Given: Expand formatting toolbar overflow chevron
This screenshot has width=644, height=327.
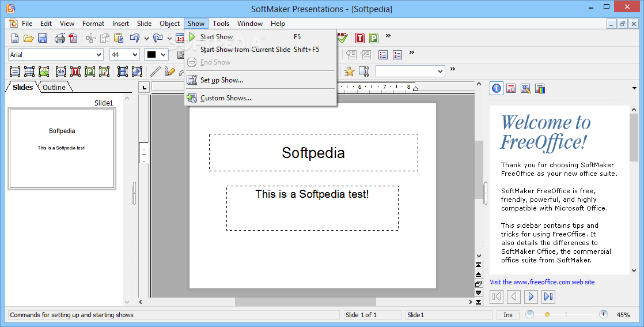Looking at the screenshot, I should [x=411, y=52].
